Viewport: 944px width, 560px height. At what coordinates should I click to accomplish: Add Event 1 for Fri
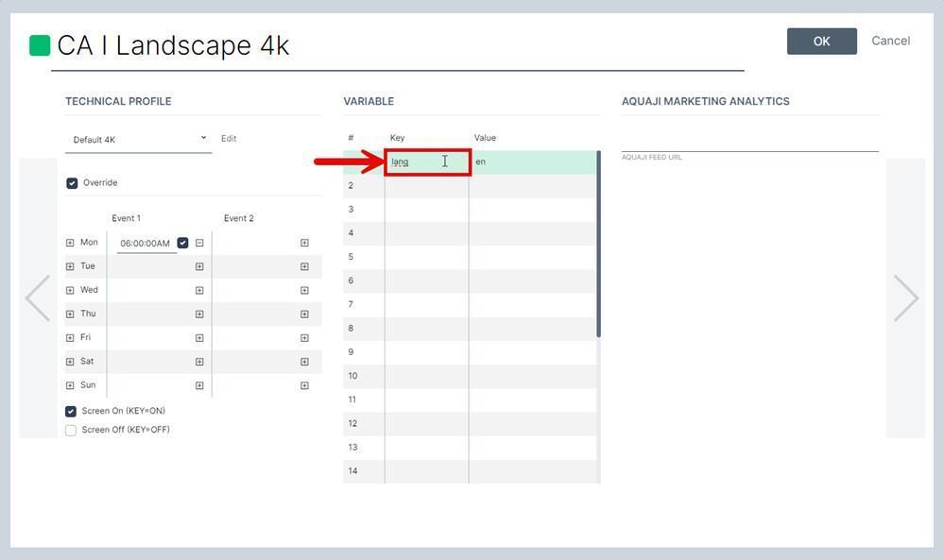199,338
